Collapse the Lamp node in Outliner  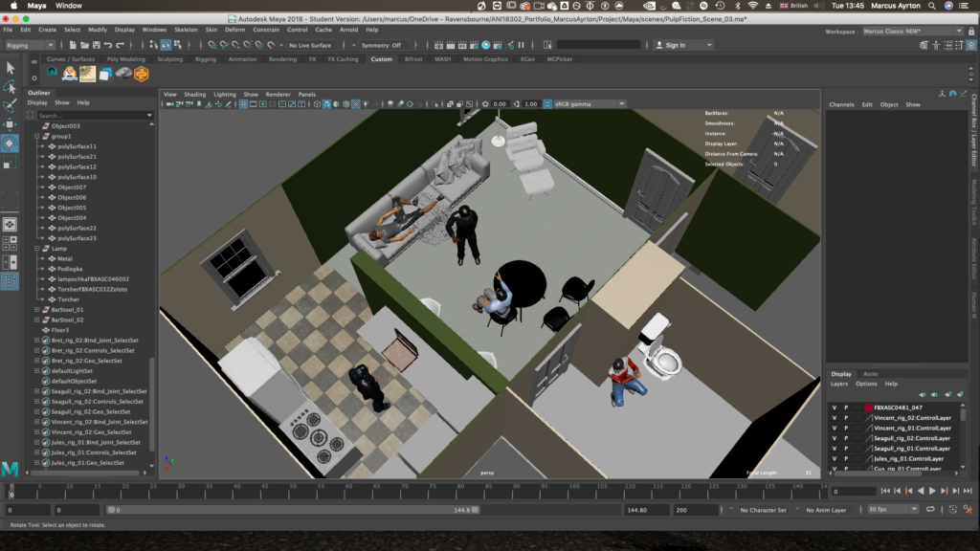click(37, 249)
